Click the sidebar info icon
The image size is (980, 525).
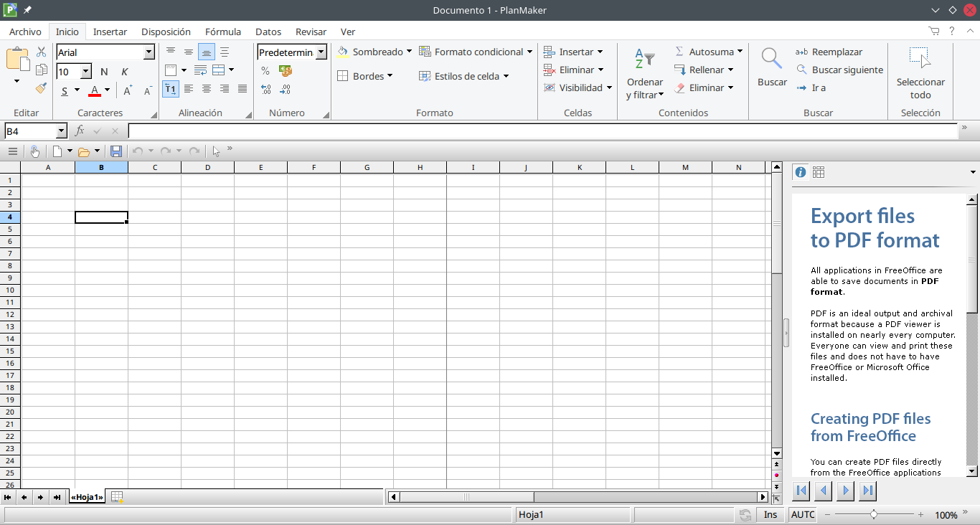click(x=801, y=172)
